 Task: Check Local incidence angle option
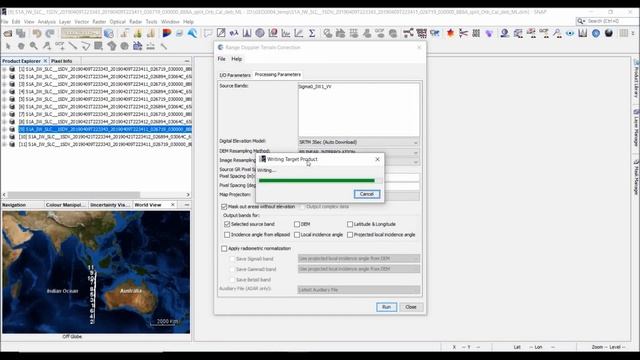[x=297, y=235]
